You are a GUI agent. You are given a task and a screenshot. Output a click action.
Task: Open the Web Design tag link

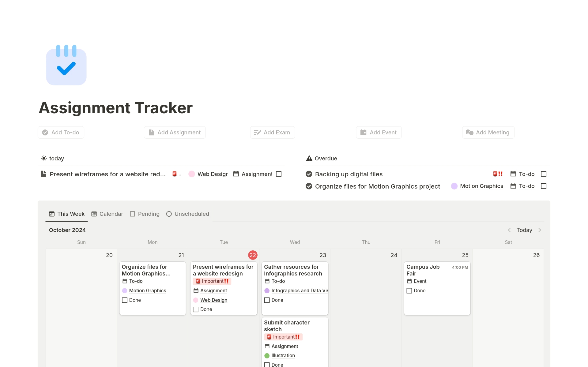point(213,174)
